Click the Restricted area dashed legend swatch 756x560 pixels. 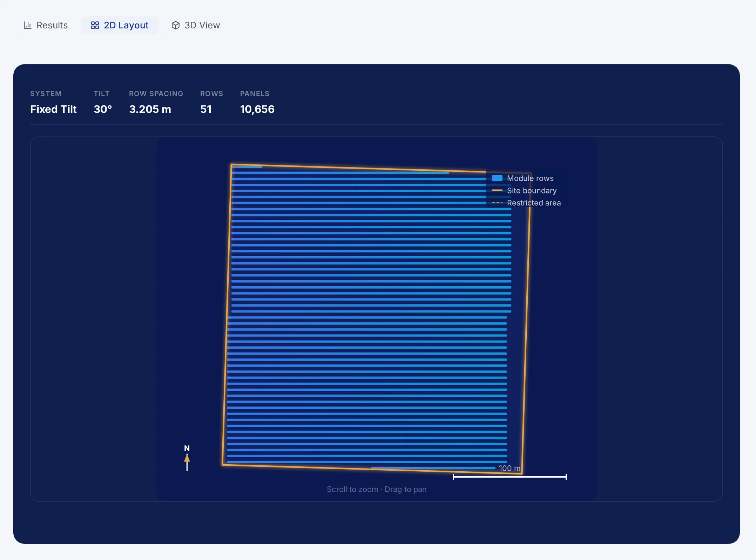pyautogui.click(x=497, y=203)
